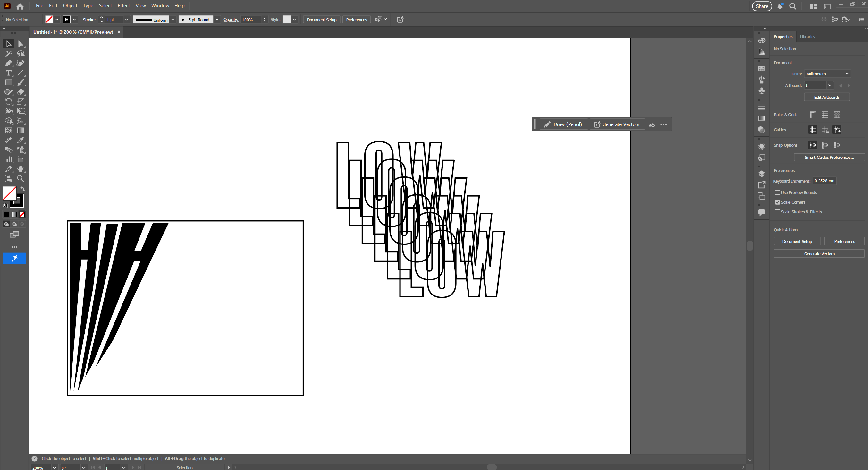Uncheck Scale Corners checkbox
The height and width of the screenshot is (470, 868).
click(x=778, y=202)
